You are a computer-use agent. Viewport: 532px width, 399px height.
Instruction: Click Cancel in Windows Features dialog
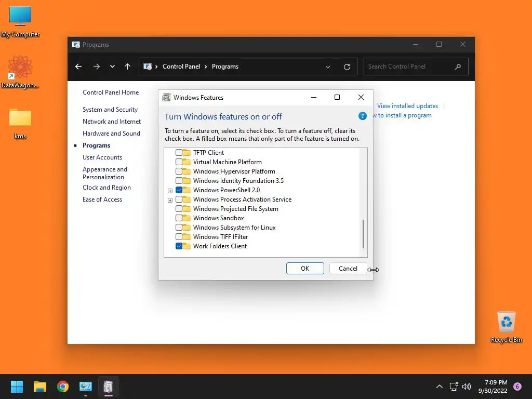pyautogui.click(x=348, y=269)
